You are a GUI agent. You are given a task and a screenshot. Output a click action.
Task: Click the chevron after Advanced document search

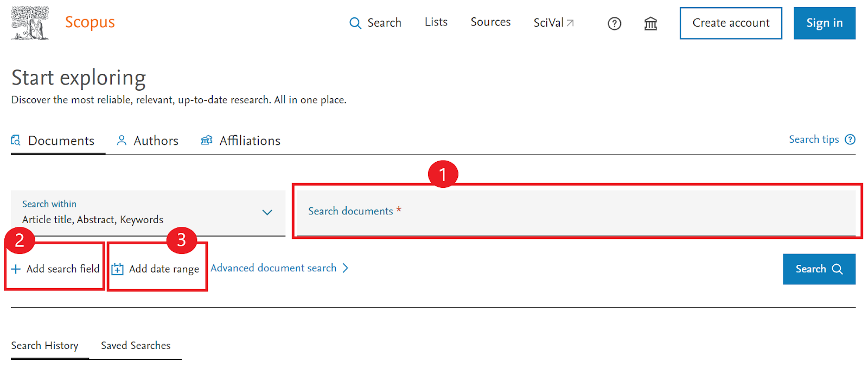pos(345,268)
